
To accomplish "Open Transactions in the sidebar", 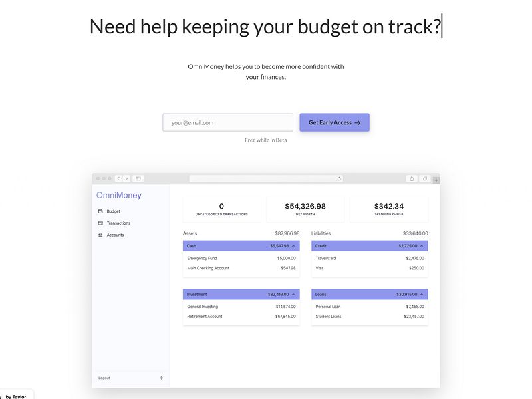I will 118,223.
